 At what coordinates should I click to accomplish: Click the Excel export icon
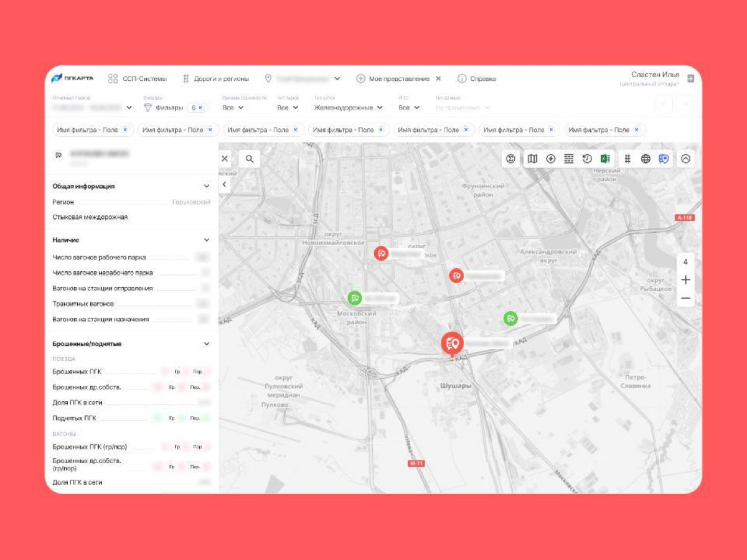point(605,159)
